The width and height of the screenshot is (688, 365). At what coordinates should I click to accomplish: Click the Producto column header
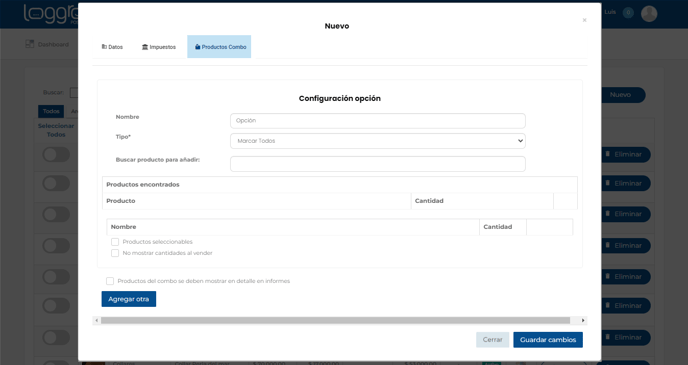[121, 201]
